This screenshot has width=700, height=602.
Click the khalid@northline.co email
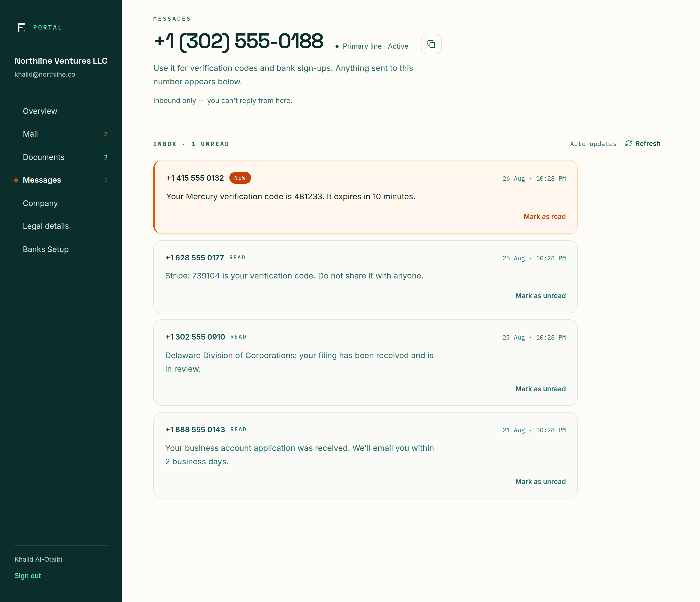coord(45,74)
